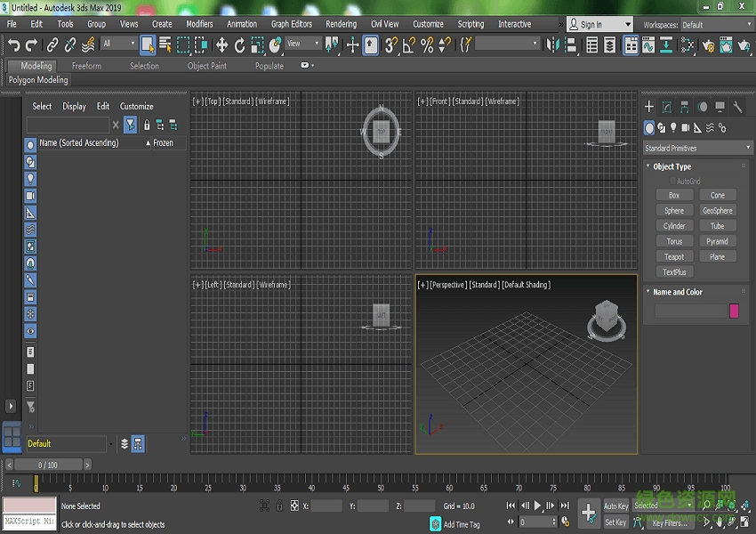Click the Teapot primitive button
Viewport: 756px width, 534px height.
pyautogui.click(x=674, y=256)
